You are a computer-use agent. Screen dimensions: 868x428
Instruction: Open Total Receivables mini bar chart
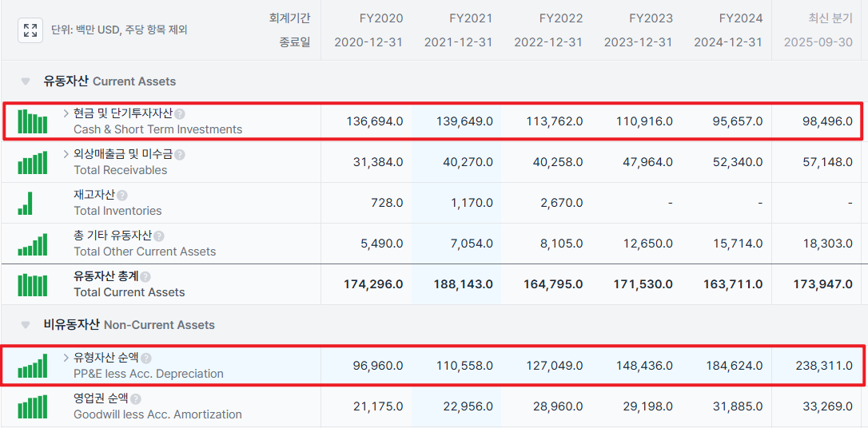[x=32, y=162]
